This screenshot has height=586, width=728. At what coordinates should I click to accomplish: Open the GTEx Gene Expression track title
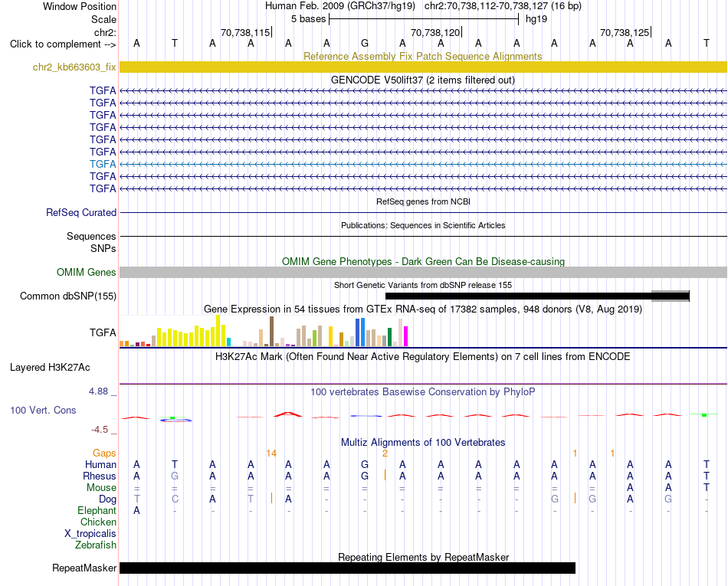pos(423,309)
